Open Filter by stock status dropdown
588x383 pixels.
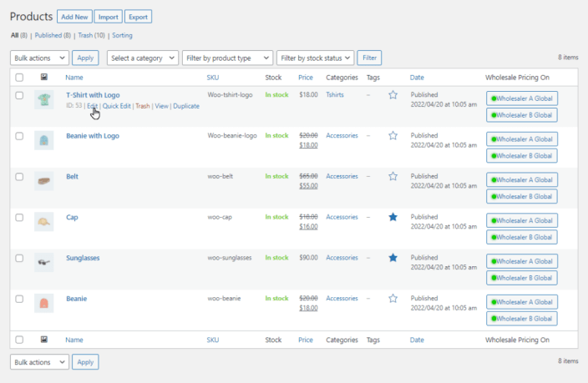[x=315, y=58]
